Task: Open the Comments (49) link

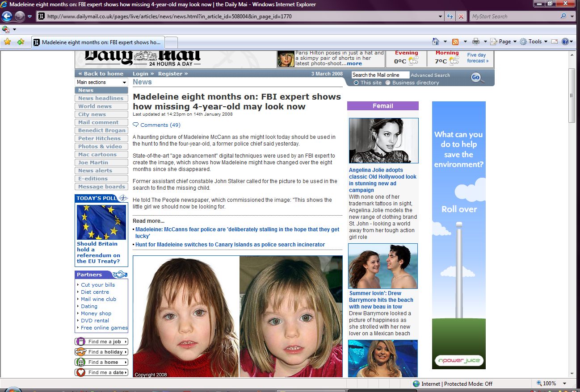Action: 160,125
